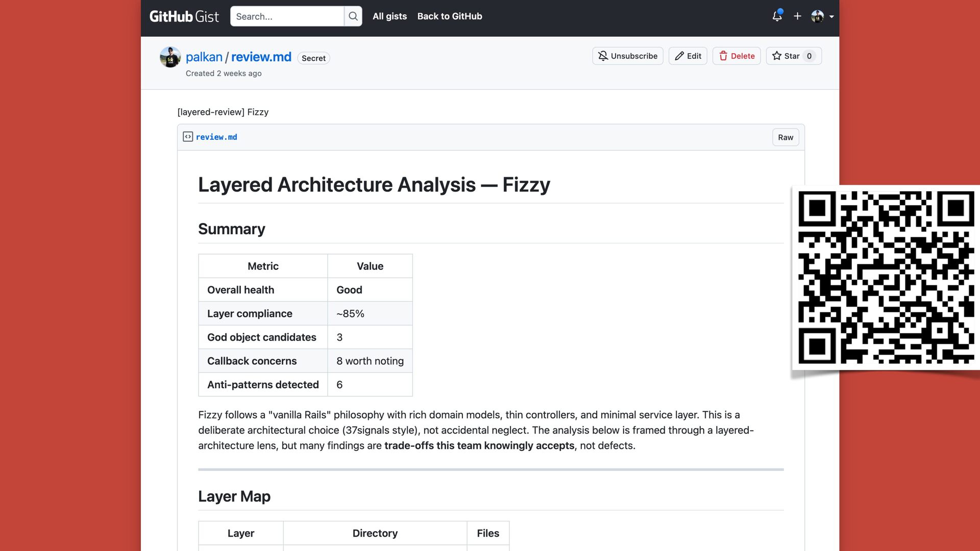Image resolution: width=980 pixels, height=551 pixels.
Task: Open palkan user profile link
Action: [204, 57]
